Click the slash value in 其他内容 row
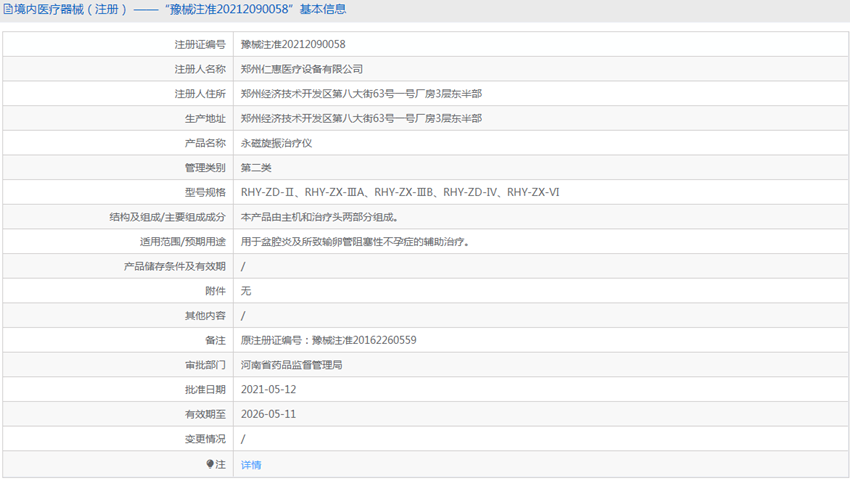Image resolution: width=850 pixels, height=480 pixels. click(x=243, y=316)
